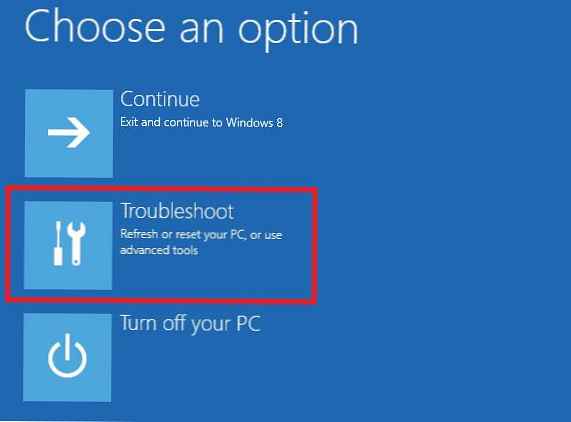Screen dimensions: 571x422
Task: Click the screwdriver symbol in Troubleshoot tile
Action: tap(58, 243)
